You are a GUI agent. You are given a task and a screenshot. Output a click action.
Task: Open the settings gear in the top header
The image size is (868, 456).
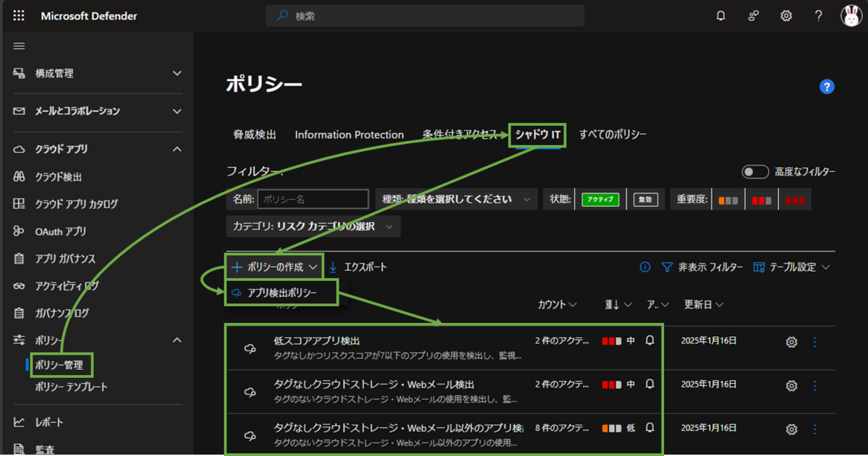coord(786,16)
